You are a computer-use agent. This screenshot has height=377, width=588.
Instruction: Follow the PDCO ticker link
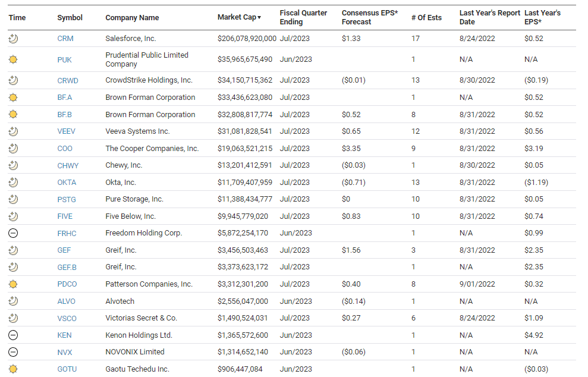click(67, 284)
